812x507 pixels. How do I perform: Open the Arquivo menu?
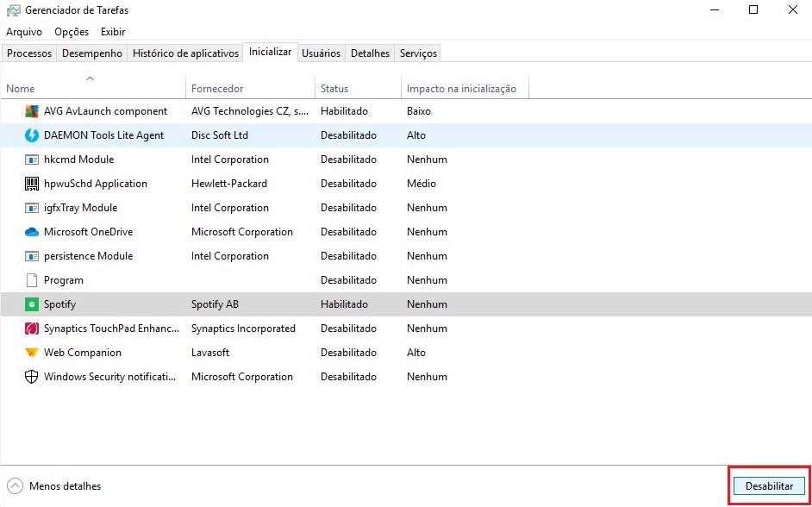(x=23, y=31)
